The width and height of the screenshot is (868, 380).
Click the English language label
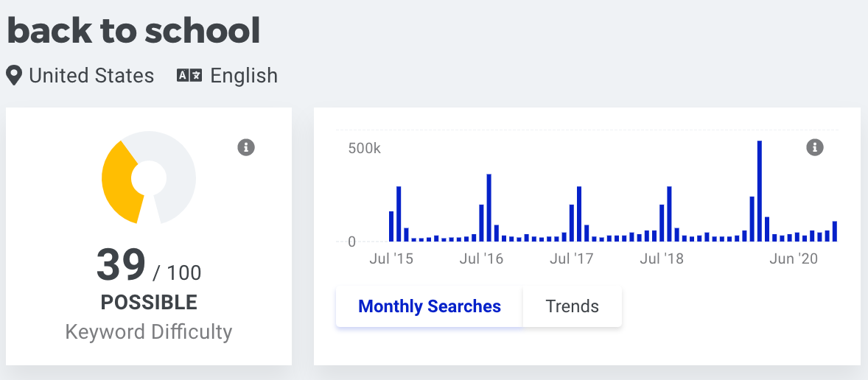[x=244, y=75]
